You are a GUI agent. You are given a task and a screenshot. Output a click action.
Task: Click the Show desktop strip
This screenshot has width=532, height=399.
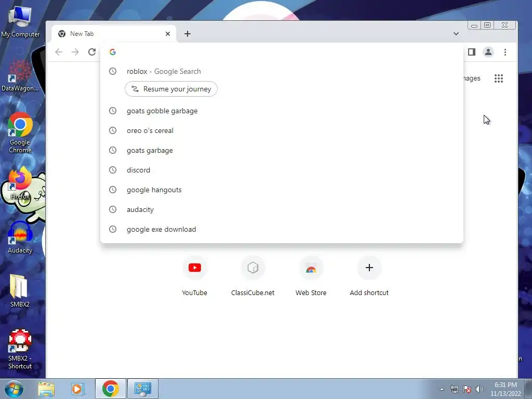(528, 389)
